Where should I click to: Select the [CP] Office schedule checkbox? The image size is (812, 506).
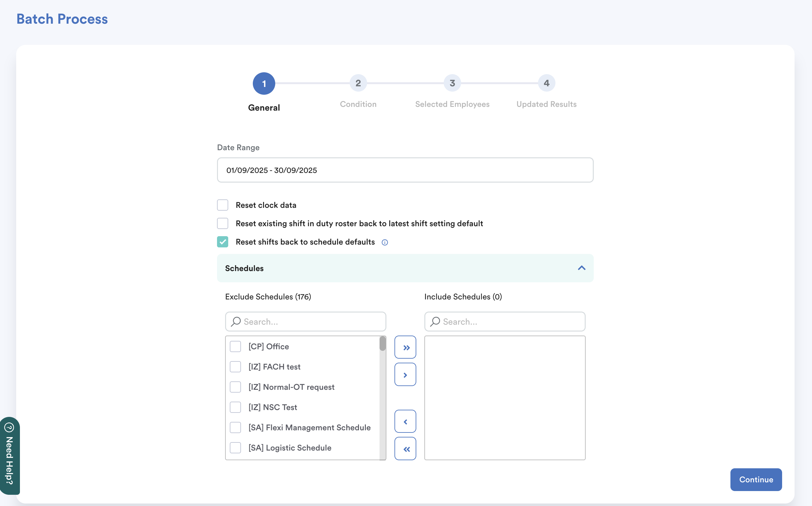tap(235, 346)
